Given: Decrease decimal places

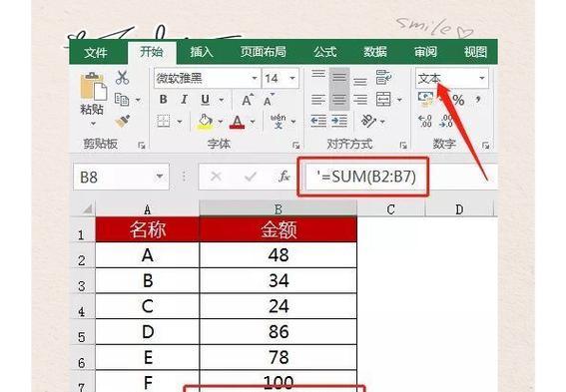Looking at the screenshot, I should pos(446,121).
